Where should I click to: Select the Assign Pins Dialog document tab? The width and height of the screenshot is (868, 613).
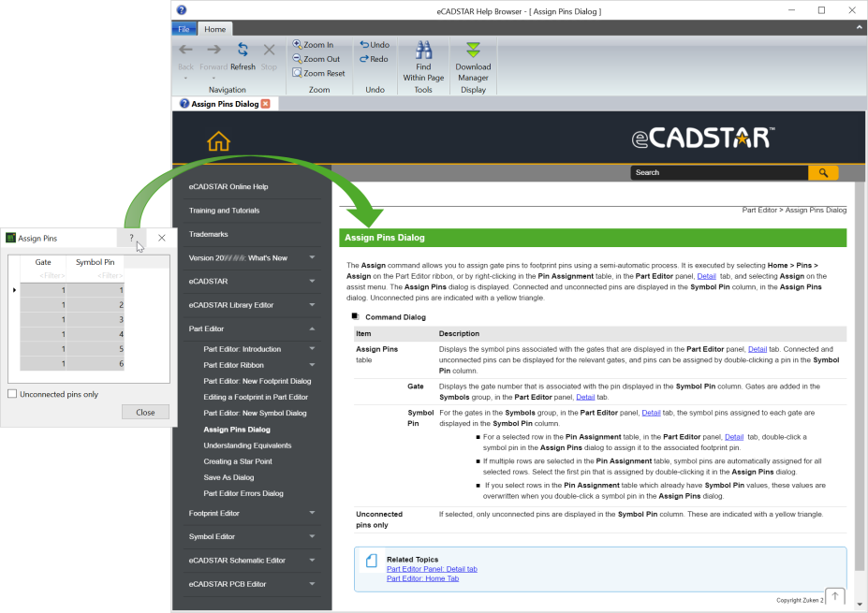[225, 104]
